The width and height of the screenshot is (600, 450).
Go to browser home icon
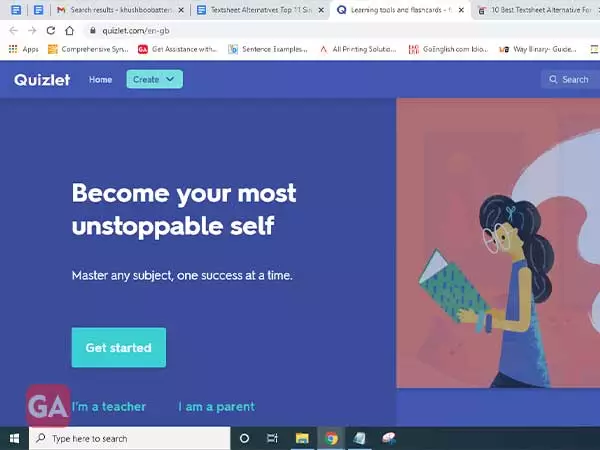coord(70,31)
